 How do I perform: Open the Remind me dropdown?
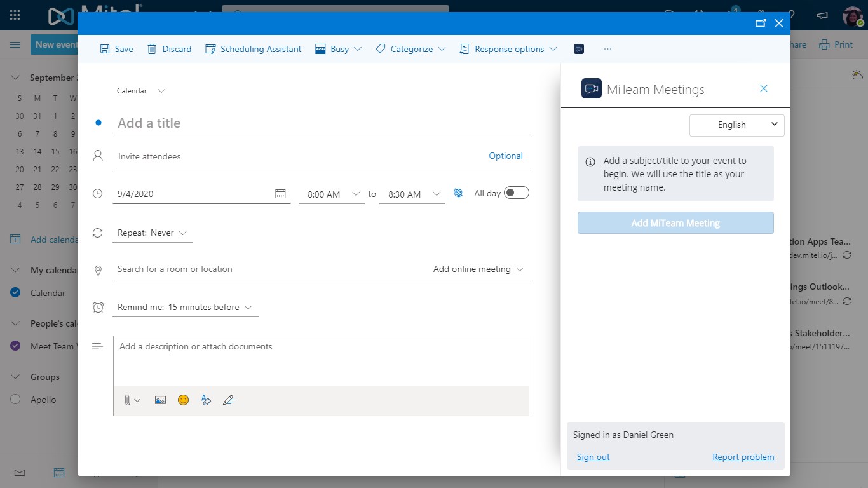[x=186, y=308]
